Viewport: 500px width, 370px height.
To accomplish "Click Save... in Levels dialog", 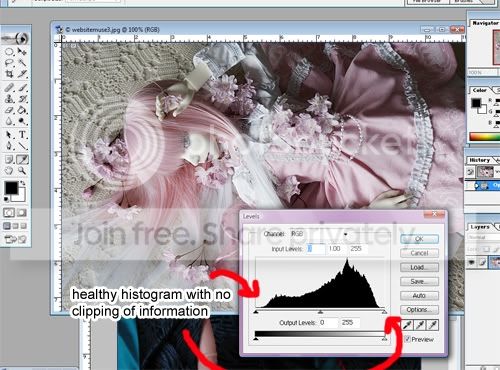I will (x=419, y=282).
